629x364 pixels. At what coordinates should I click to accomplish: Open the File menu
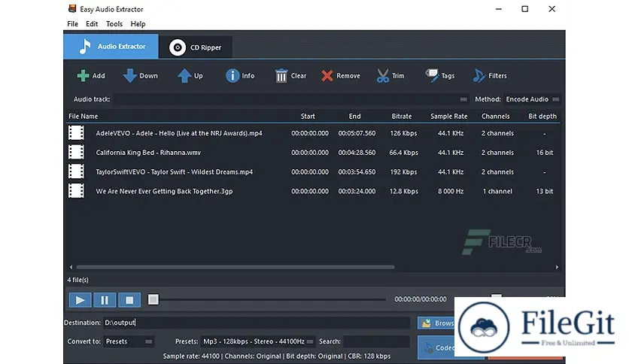coord(73,23)
